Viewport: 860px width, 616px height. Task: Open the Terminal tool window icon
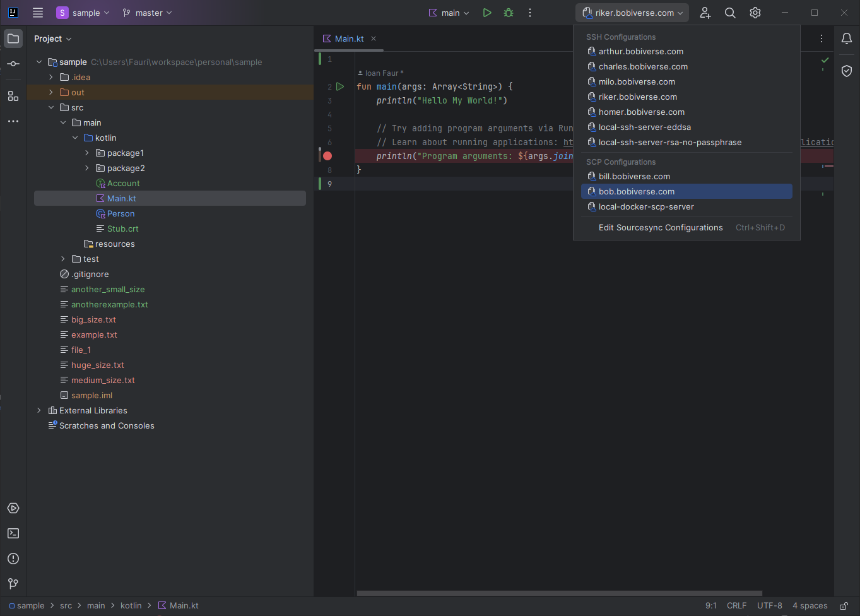pos(13,533)
